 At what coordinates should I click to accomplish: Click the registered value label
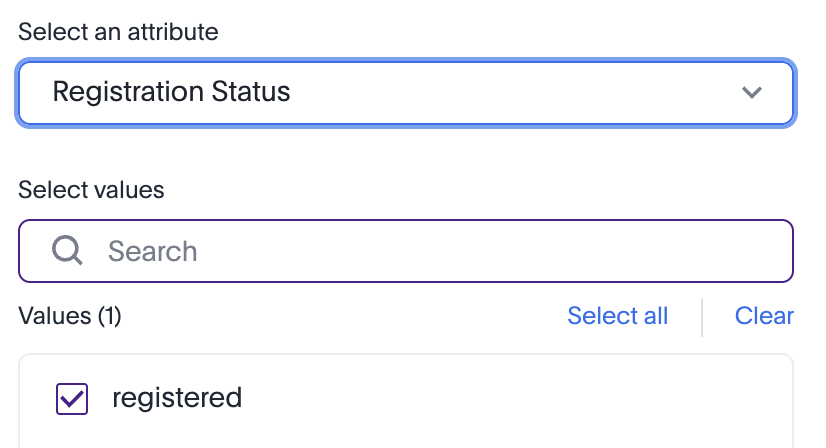(x=177, y=398)
